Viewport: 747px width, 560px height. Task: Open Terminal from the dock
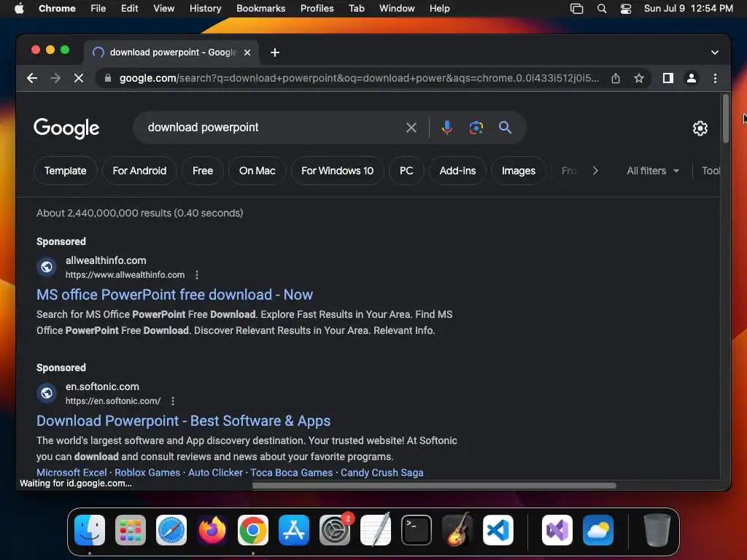[x=417, y=530]
